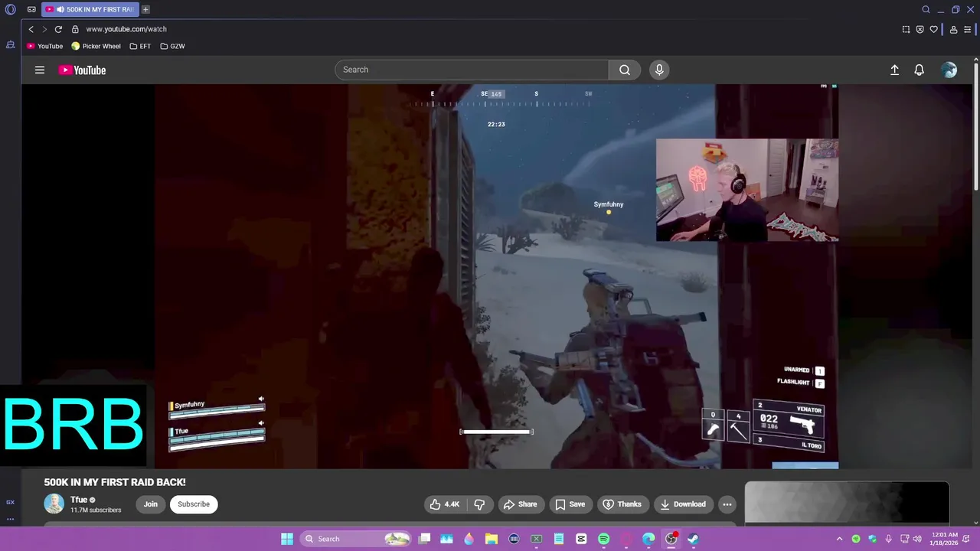Open the GX Corner gamepad icon
Image resolution: width=980 pixels, height=551 pixels.
point(31,10)
